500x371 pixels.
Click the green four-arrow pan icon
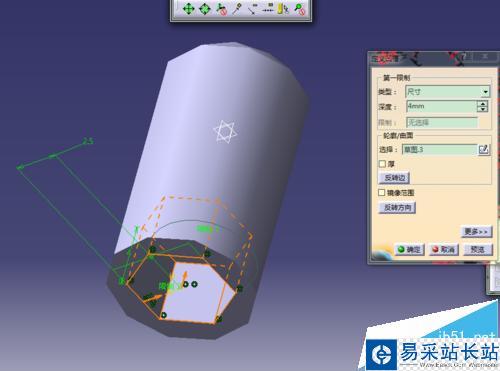pyautogui.click(x=188, y=8)
